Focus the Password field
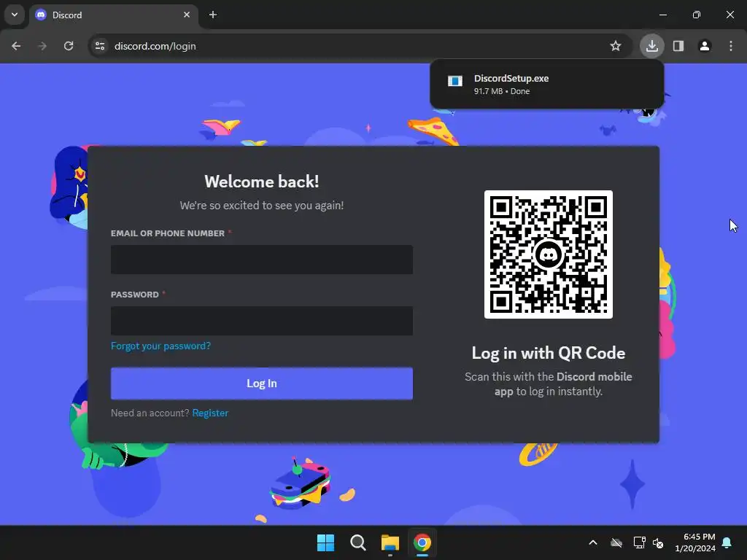 pos(262,321)
